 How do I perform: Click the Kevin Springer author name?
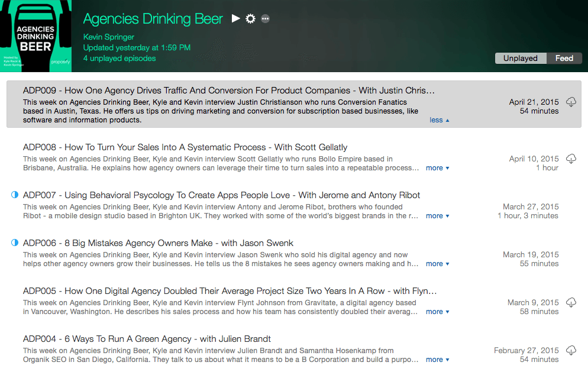pos(108,36)
